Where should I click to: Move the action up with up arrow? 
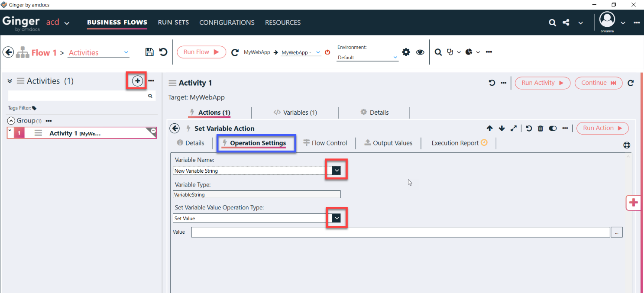[490, 128]
